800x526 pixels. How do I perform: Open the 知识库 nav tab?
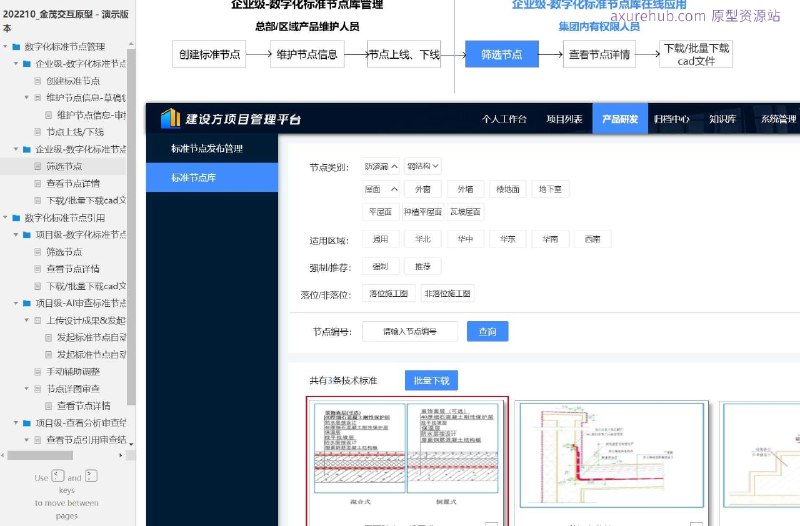(722, 119)
